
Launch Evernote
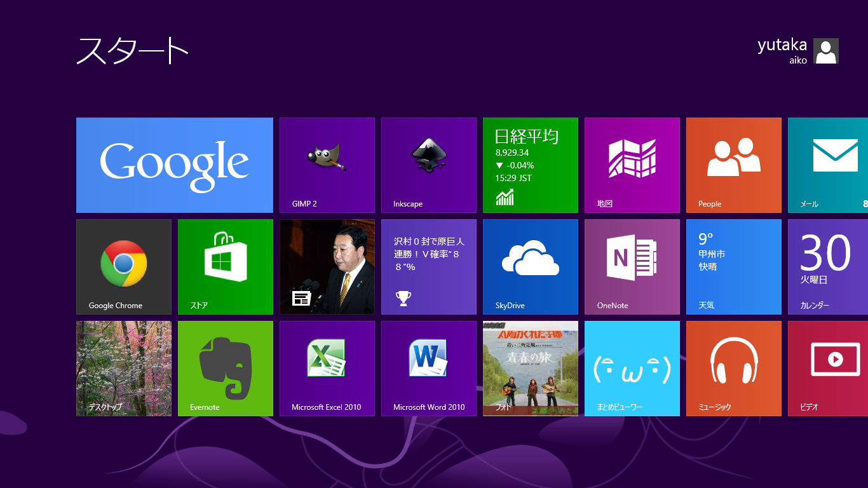(225, 369)
